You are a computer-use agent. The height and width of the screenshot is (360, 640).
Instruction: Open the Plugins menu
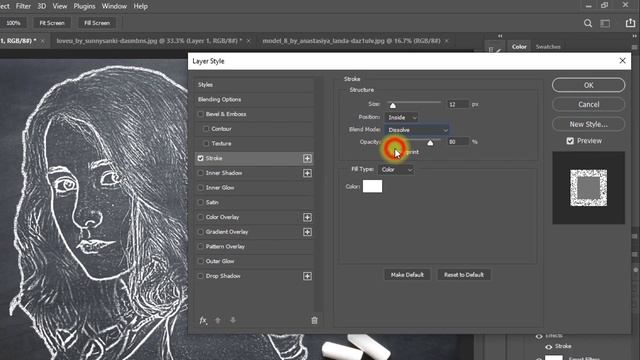[x=84, y=6]
